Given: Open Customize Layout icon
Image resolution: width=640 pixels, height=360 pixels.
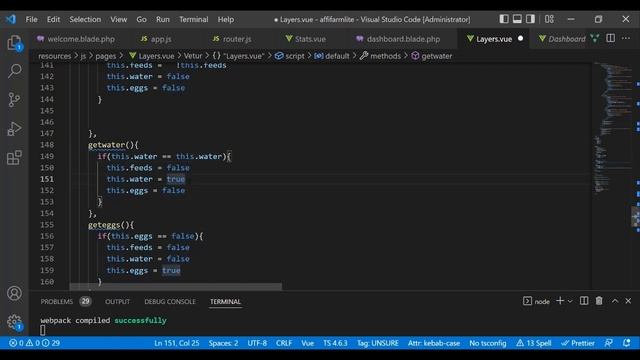Looking at the screenshot, I should [549, 19].
